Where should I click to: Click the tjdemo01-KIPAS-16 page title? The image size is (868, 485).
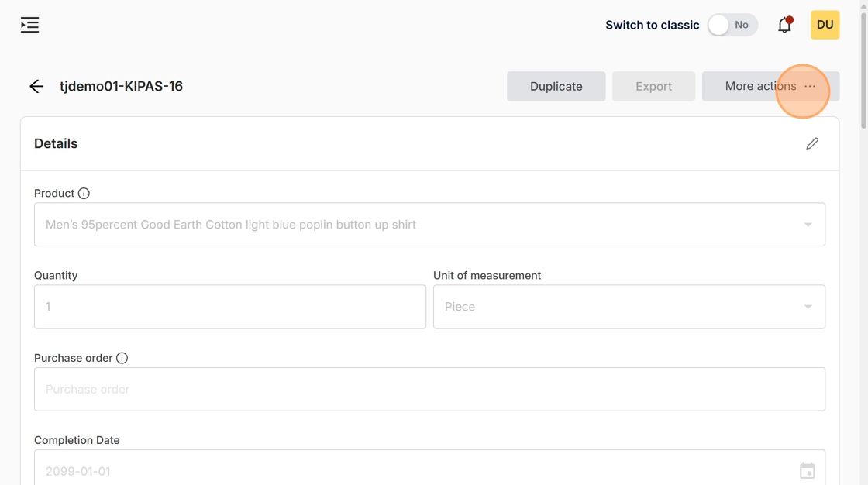[121, 86]
